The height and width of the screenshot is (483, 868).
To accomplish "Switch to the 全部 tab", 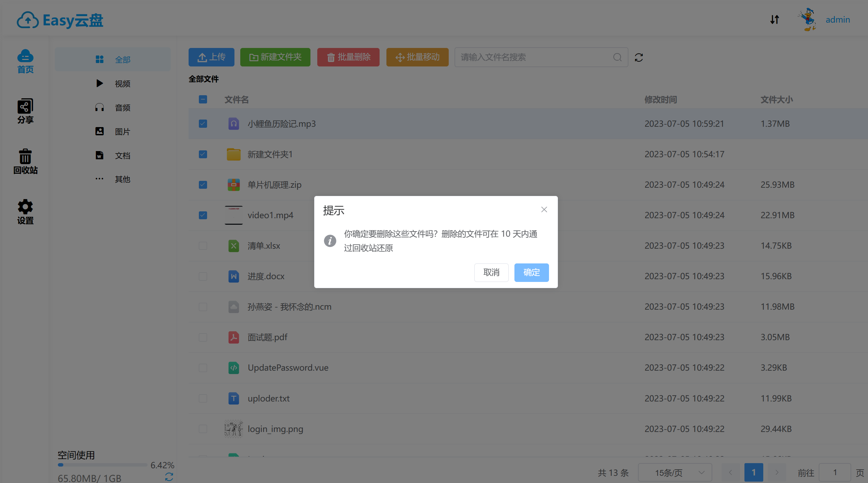I will (113, 59).
